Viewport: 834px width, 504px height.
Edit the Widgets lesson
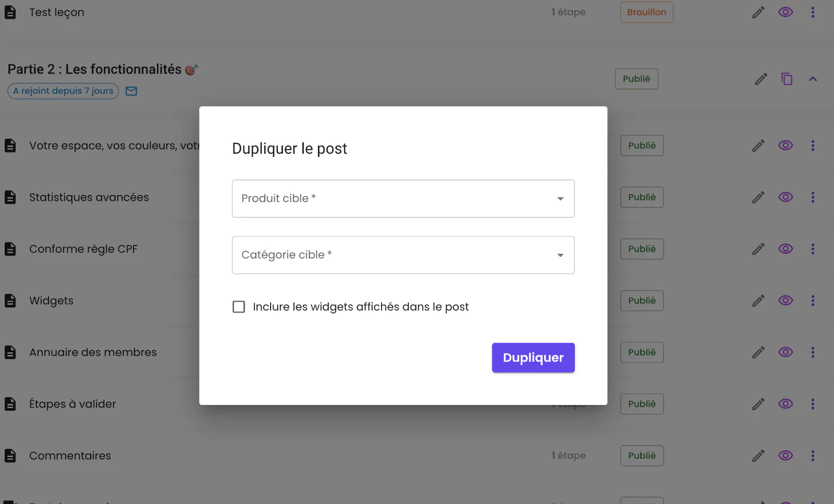coord(758,300)
